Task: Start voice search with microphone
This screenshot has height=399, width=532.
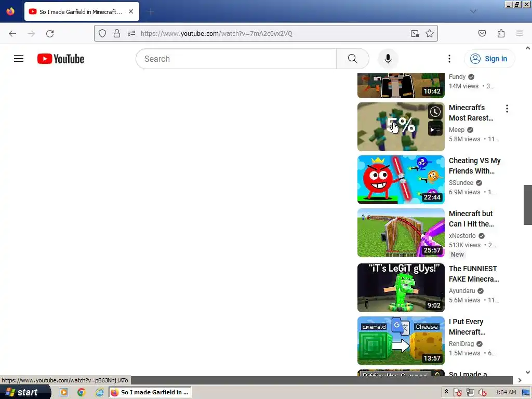Action: [388, 59]
